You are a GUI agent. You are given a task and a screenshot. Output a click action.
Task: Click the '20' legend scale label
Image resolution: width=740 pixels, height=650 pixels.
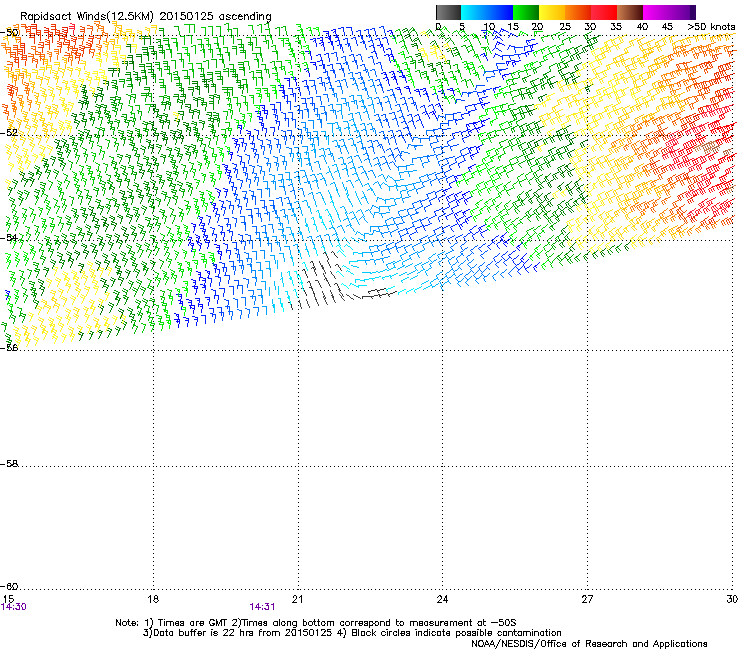[x=537, y=27]
